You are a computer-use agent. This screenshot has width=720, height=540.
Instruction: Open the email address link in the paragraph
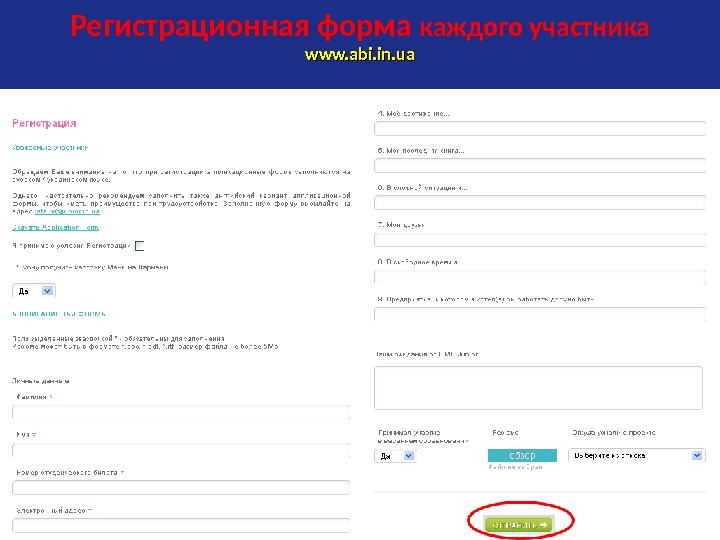pyautogui.click(x=67, y=211)
